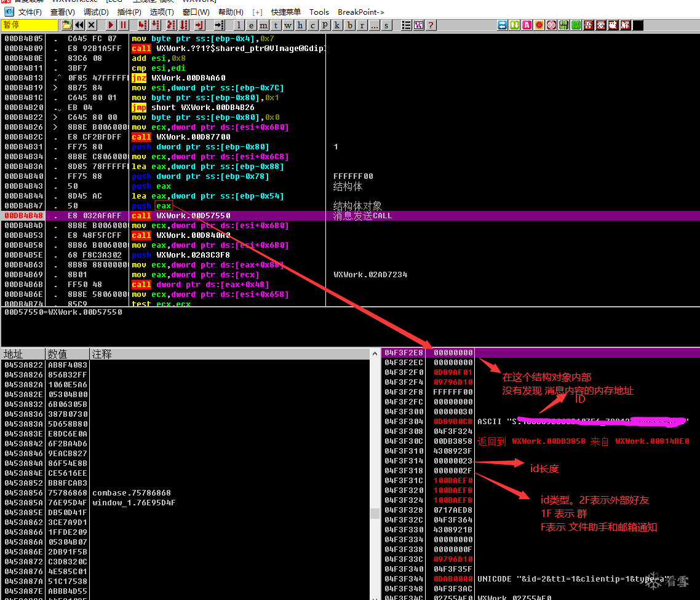Open help with the question mark icon
Image resolution: width=700 pixels, height=600 pixels.
click(x=431, y=25)
